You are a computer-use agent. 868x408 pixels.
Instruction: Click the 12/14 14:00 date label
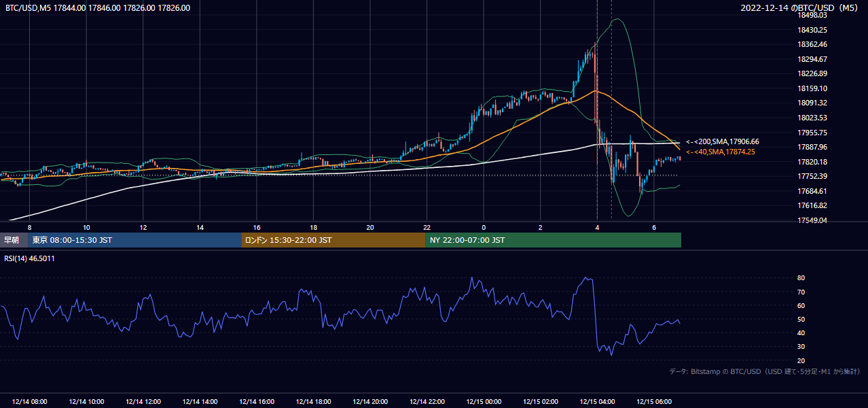coord(200,402)
